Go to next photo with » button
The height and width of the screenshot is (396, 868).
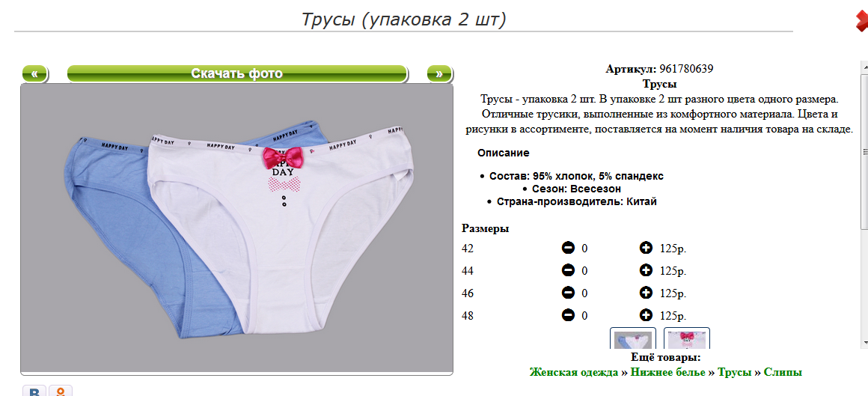point(439,73)
